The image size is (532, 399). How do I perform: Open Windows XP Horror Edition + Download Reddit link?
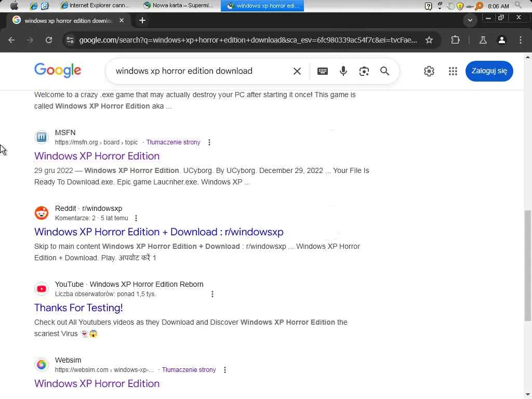[159, 232]
